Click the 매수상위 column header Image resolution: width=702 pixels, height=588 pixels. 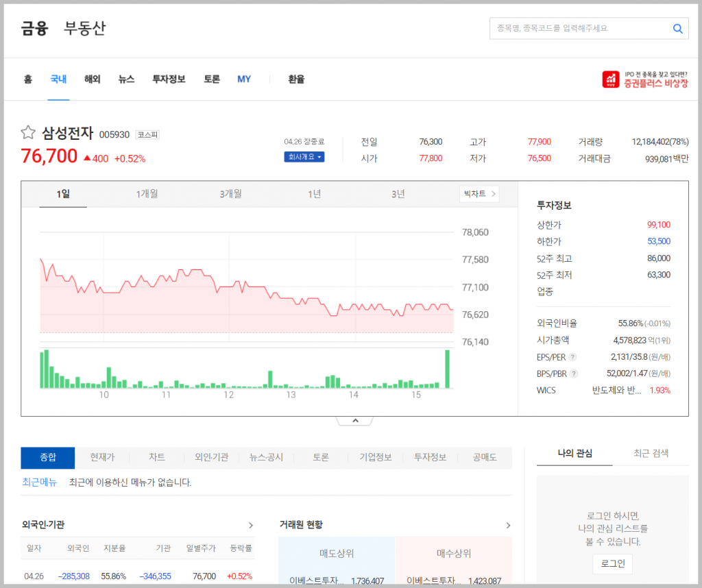coord(454,554)
